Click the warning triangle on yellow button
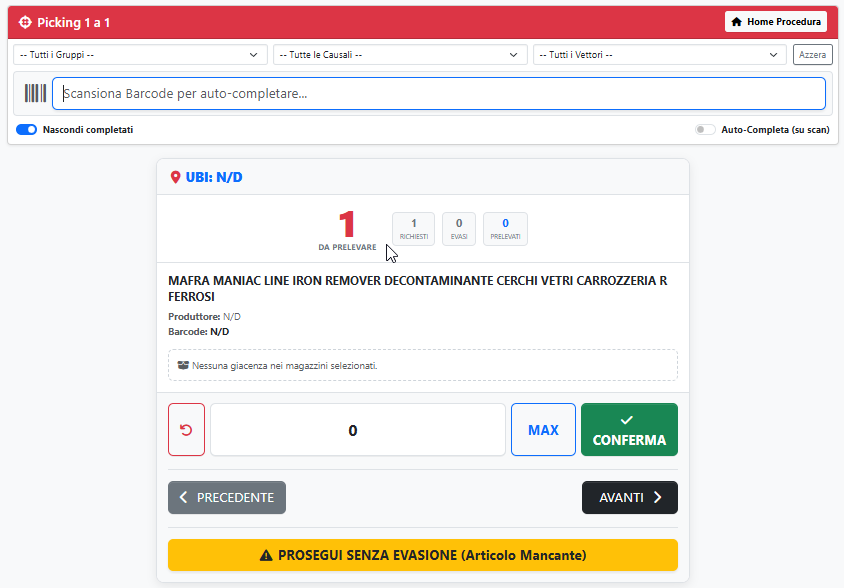Screen dimensions: 844x588 point(266,555)
